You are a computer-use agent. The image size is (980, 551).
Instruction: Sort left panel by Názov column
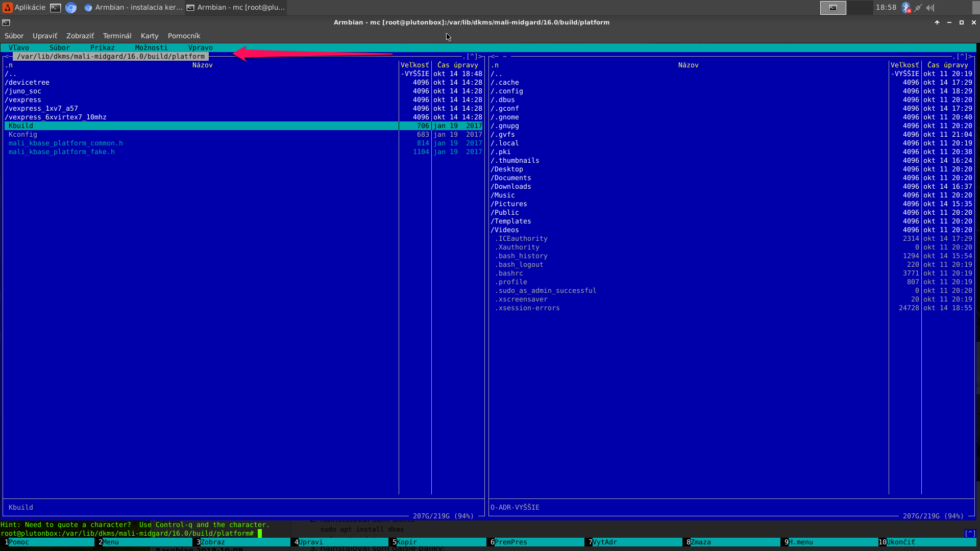point(203,65)
